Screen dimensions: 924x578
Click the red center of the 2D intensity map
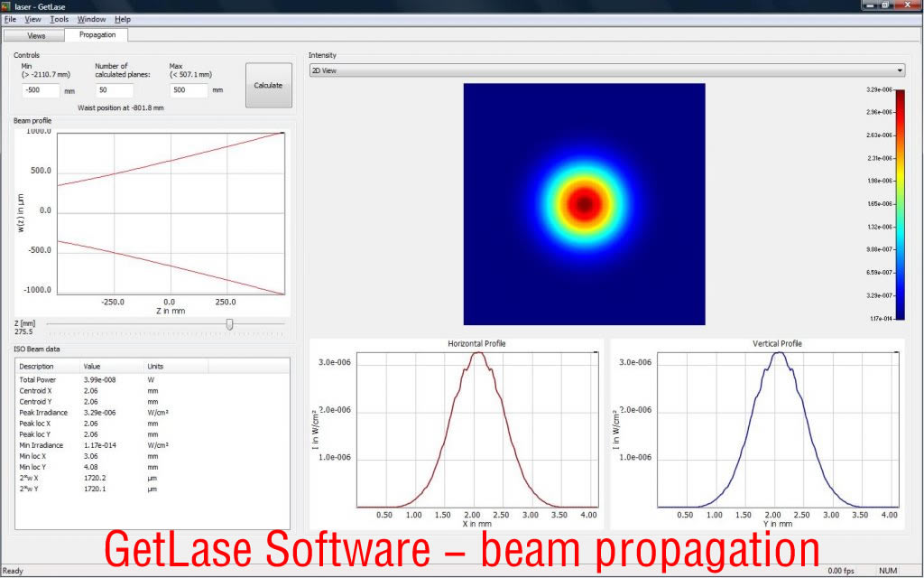click(x=584, y=204)
